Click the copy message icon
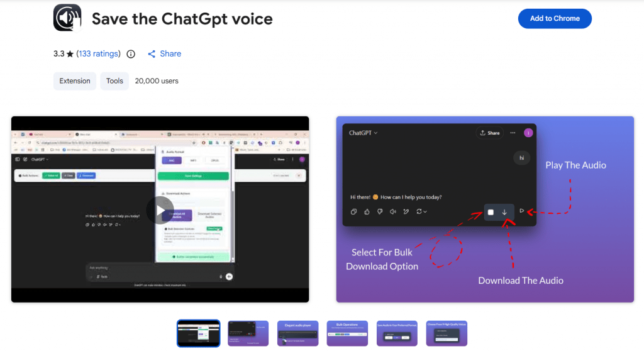This screenshot has height=351, width=644. click(353, 211)
